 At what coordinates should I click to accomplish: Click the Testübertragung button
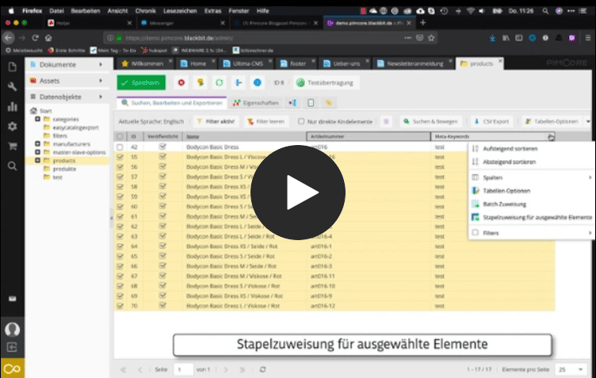point(325,83)
